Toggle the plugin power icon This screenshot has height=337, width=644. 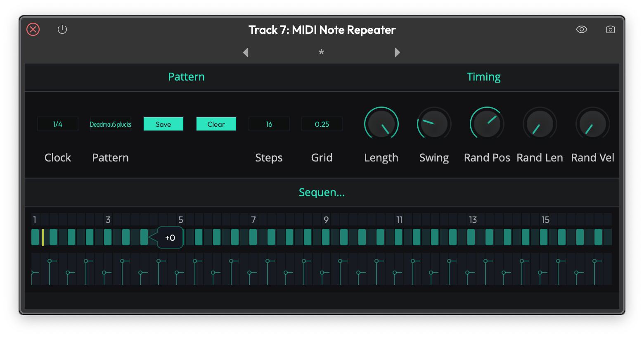pos(62,29)
